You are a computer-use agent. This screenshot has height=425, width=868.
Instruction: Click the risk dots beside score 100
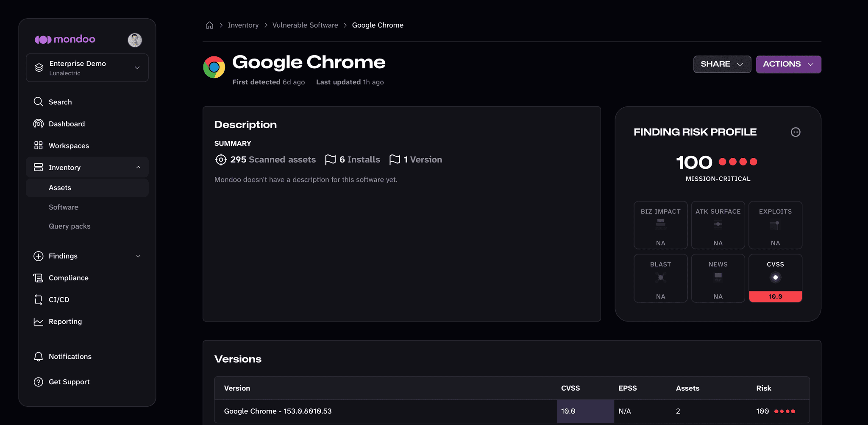[x=738, y=162]
